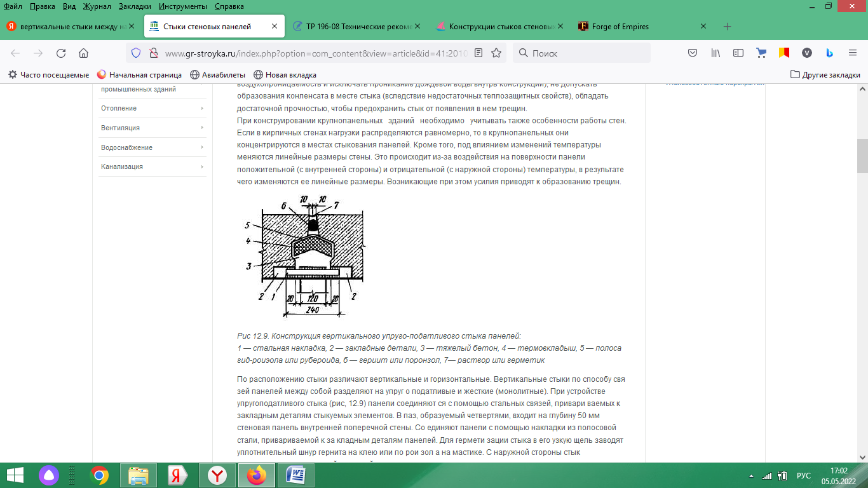The width and height of the screenshot is (868, 488).
Task: Open the Yandex red Я app in taskbar
Action: point(177,475)
